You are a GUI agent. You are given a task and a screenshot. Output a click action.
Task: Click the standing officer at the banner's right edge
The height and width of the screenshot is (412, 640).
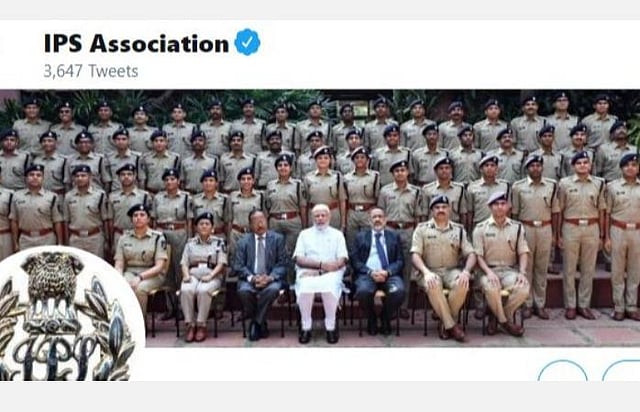click(624, 236)
